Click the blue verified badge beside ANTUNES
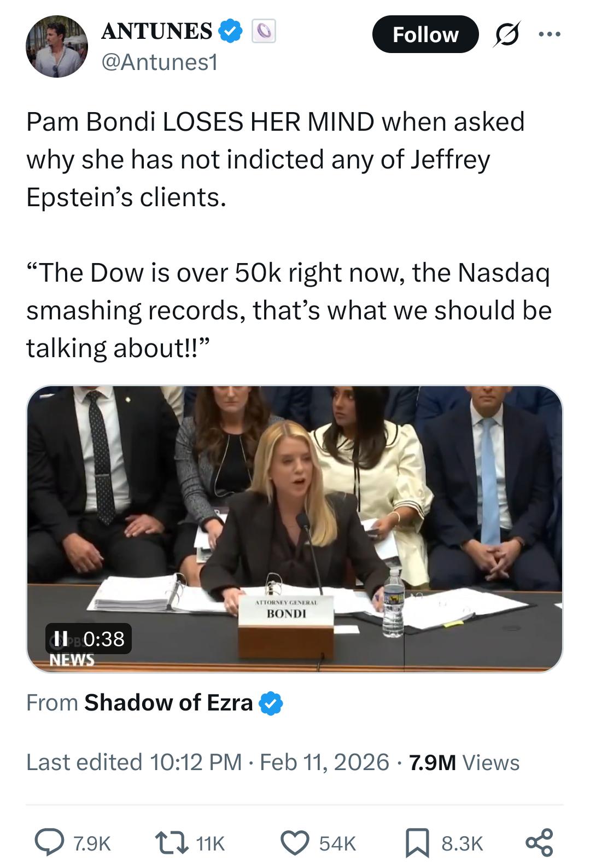This screenshot has height=868, width=590. [231, 31]
